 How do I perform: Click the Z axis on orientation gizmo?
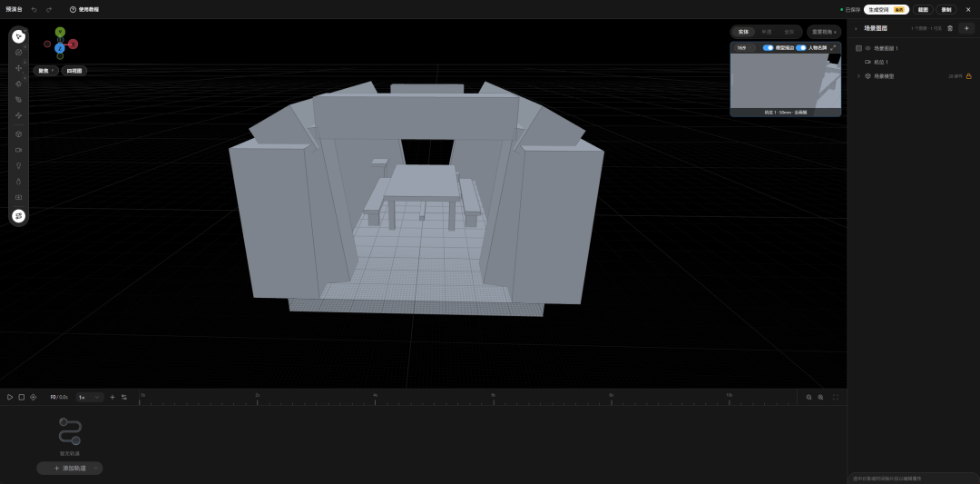59,48
